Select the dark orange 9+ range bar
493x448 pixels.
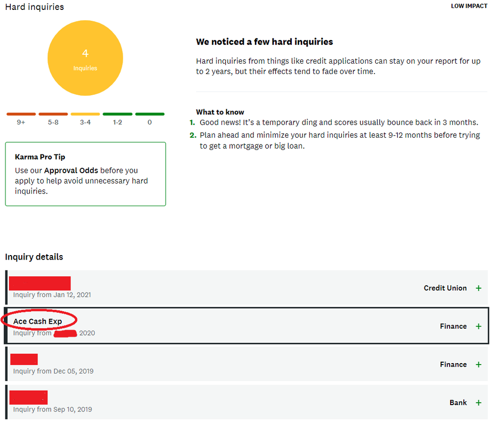coord(21,114)
